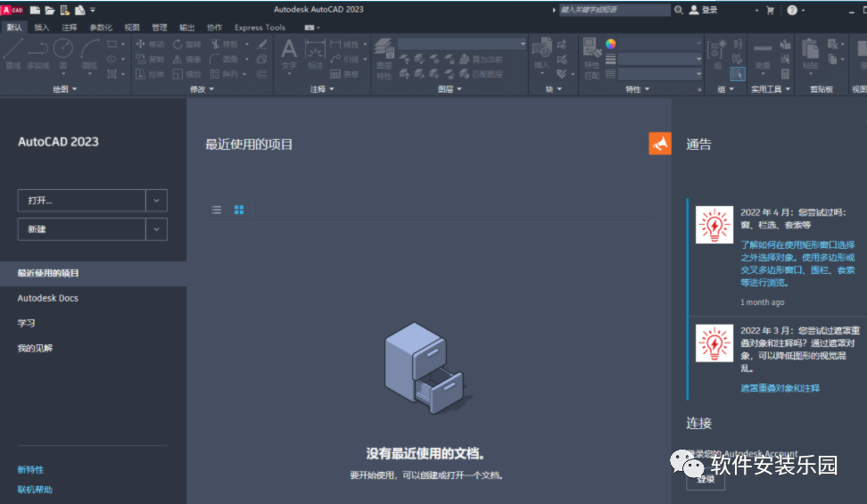Click the Open (打开...) button
Screen dimensions: 867x504
(82, 201)
